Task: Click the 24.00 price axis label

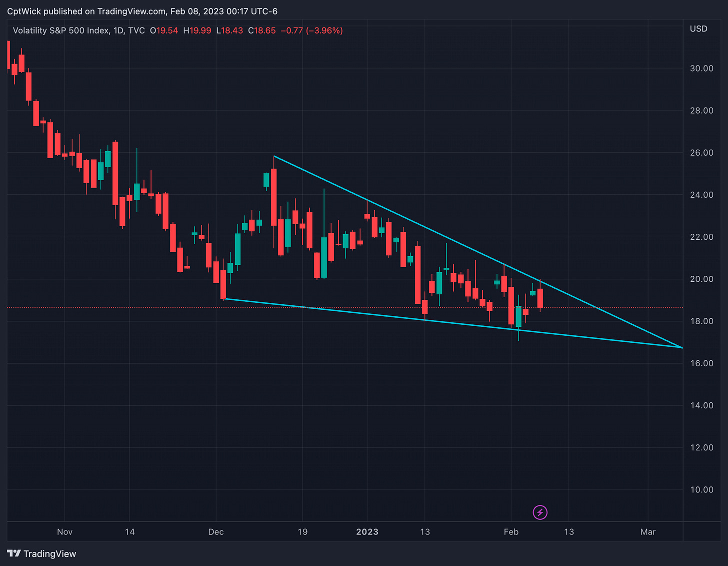Action: click(701, 195)
